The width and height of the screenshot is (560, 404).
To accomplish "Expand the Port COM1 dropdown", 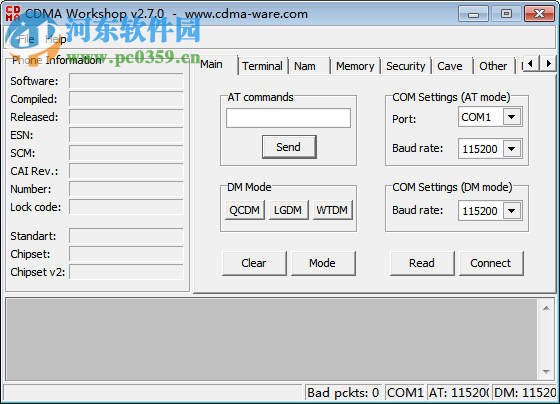I will [511, 117].
